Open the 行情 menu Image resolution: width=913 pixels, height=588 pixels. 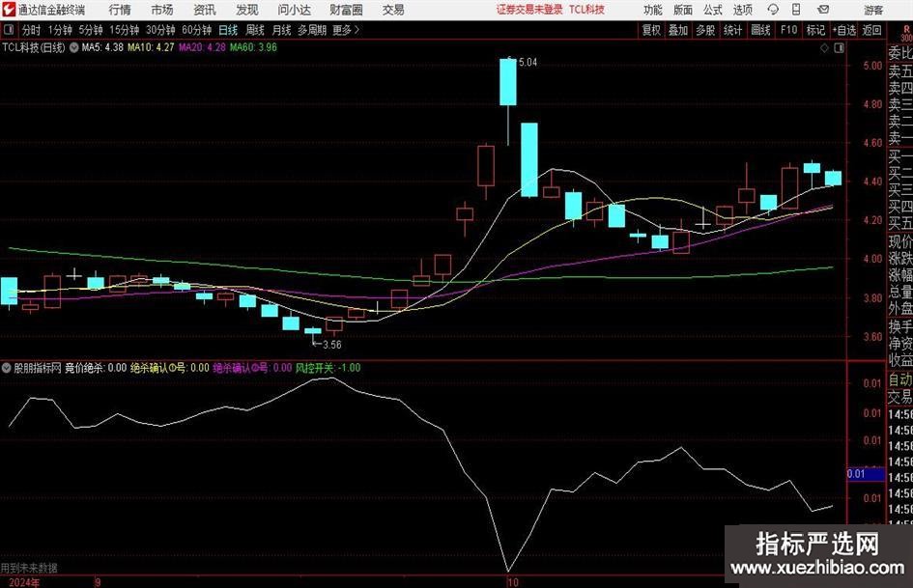[x=120, y=10]
